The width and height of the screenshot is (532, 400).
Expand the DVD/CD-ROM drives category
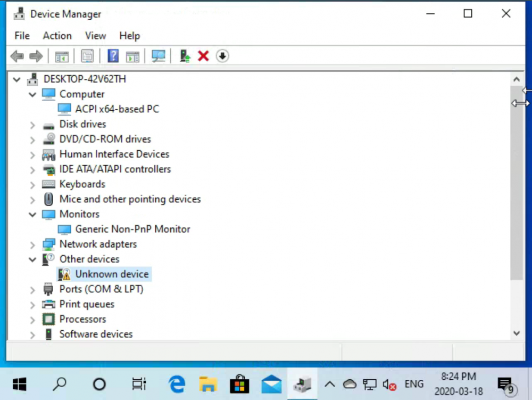32,140
